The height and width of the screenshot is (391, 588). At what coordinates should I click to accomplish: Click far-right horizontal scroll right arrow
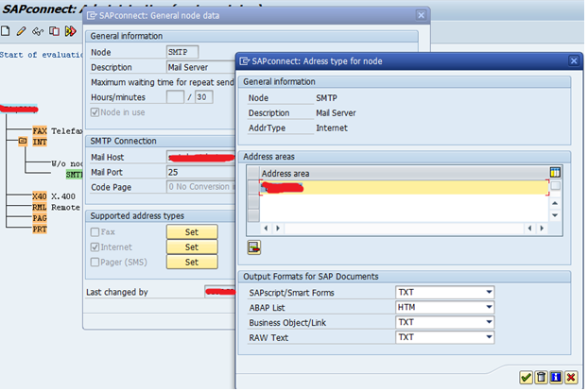click(542, 229)
